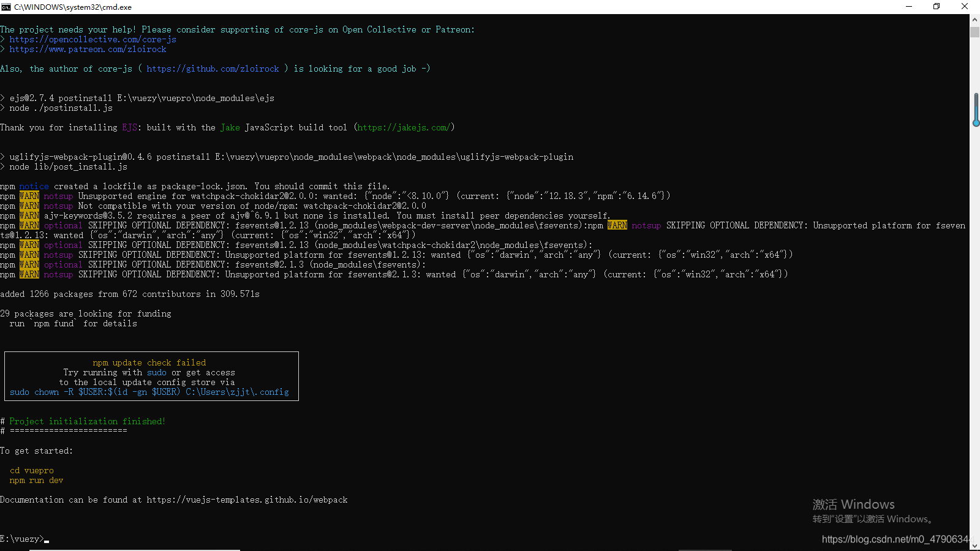Viewport: 980px width, 551px height.
Task: Click the opencollective.com/core-js URL
Action: [x=93, y=39]
